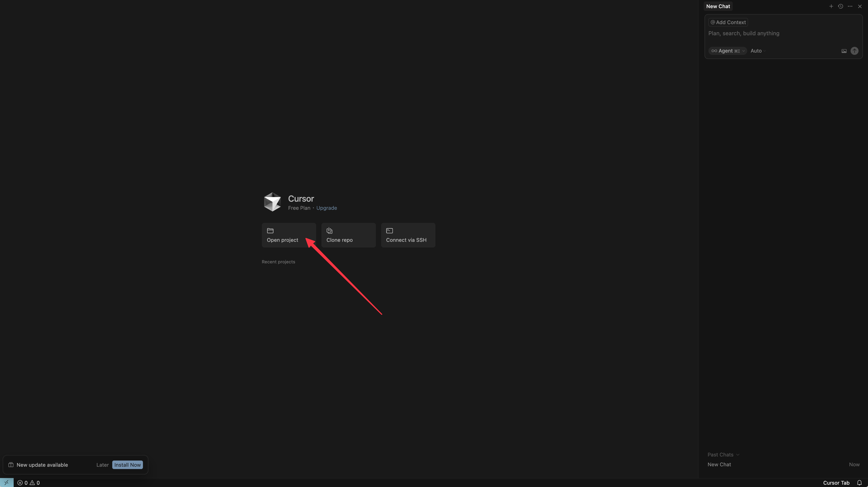Click the attach image icon
This screenshot has height=487, width=868.
pos(844,51)
